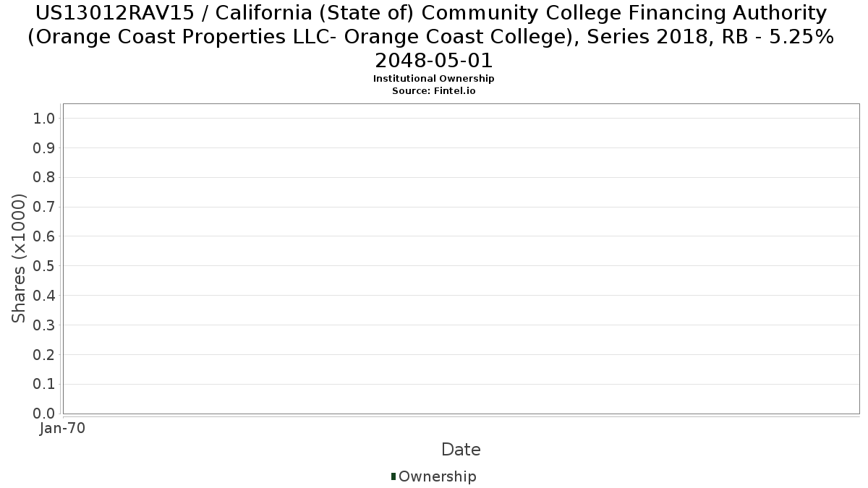868x488 pixels.
Task: Click the Shares (x1000) y-axis title
Action: click(x=20, y=259)
